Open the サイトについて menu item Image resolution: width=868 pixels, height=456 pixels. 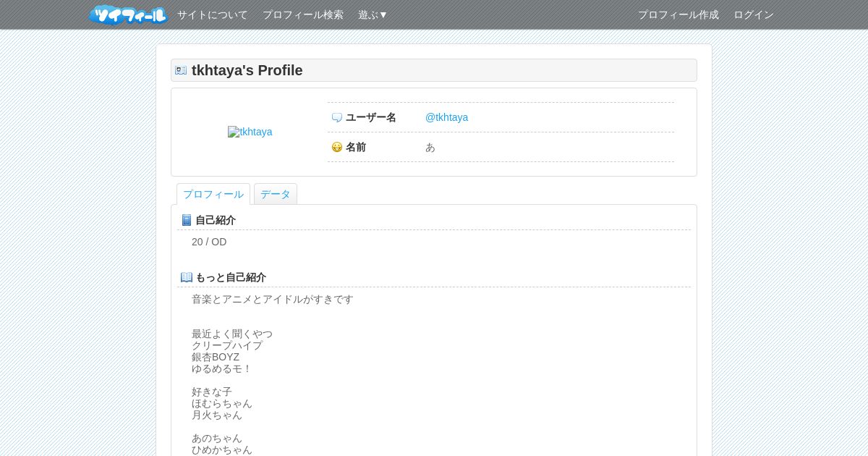pos(213,14)
